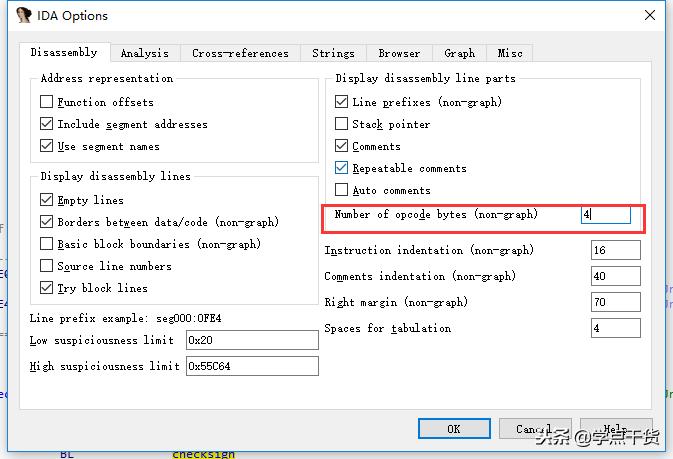The height and width of the screenshot is (459, 673).
Task: Click the 'Display disassembly line parts' group label
Action: click(425, 78)
